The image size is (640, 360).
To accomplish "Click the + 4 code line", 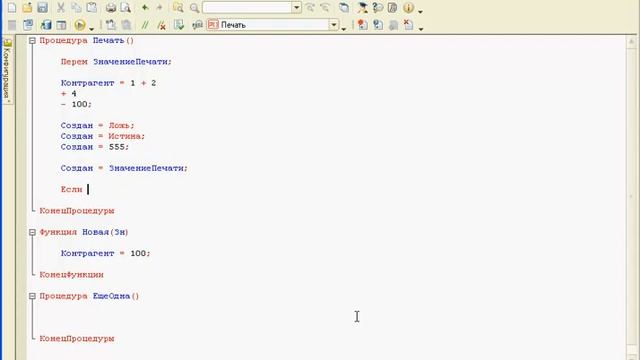I will tap(68, 94).
